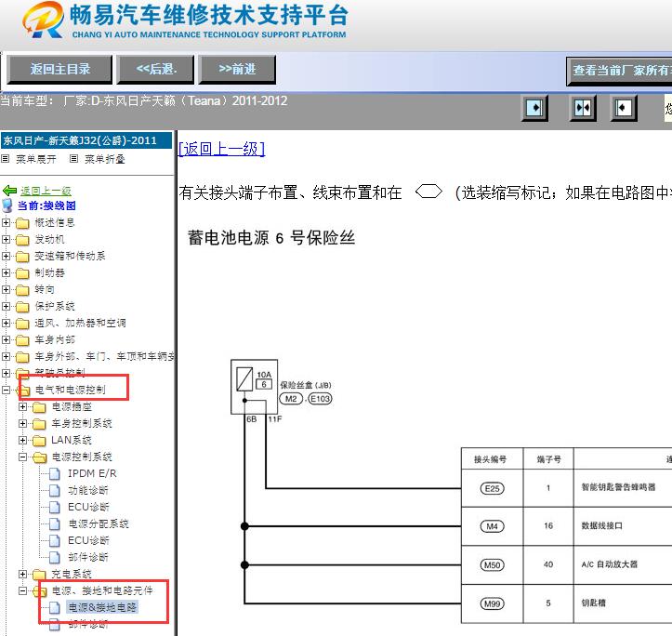Expand the 发动机 folder
Image resolution: width=672 pixels, height=636 pixels.
pyautogui.click(x=6, y=239)
